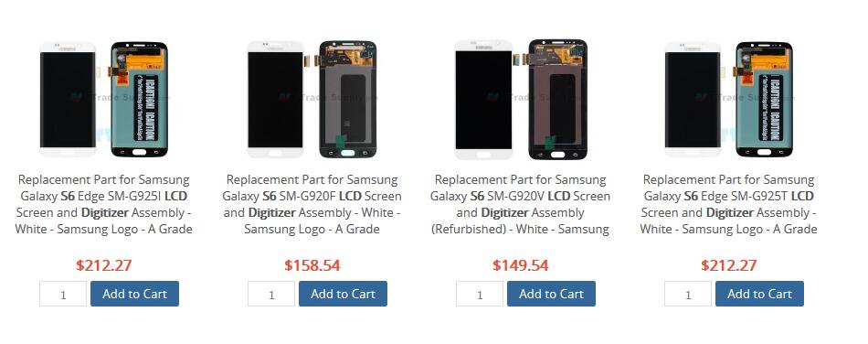The width and height of the screenshot is (868, 344).
Task: Focus the quantity field for the SM-G925I item
Action: (x=63, y=294)
